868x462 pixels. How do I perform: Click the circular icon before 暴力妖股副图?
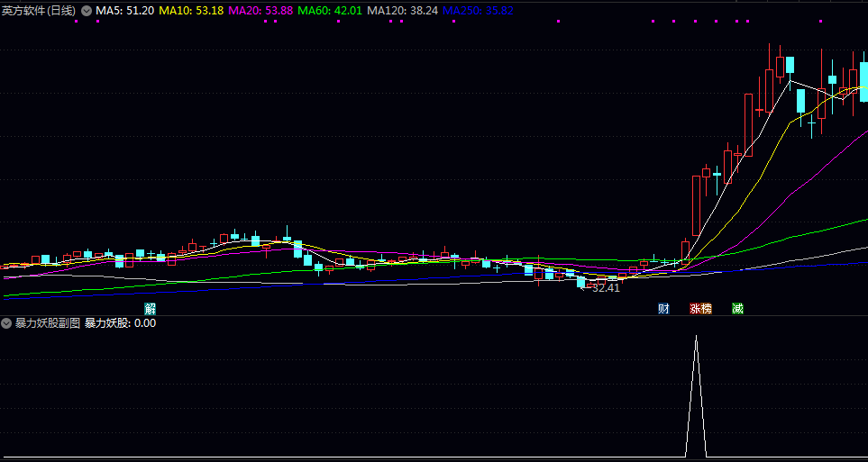point(7,322)
